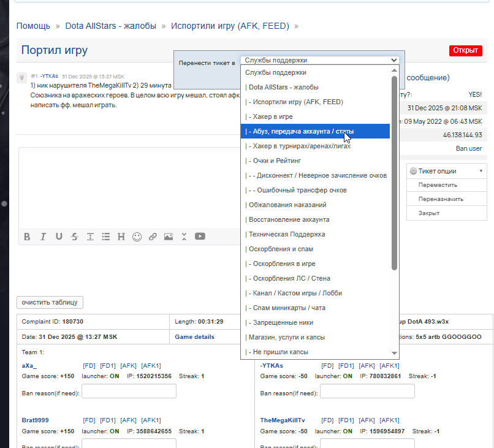494x448 pixels.
Task: Select Спам миникарты / чата option
Action: 315,308
